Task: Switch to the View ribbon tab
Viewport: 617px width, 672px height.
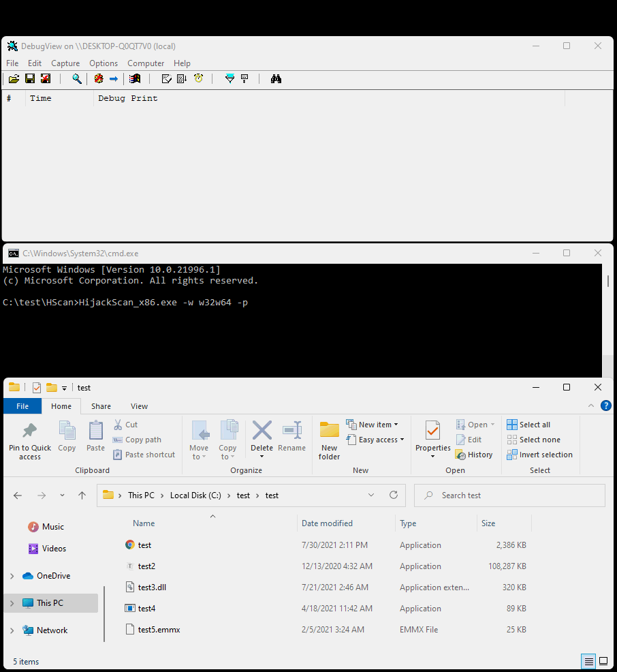Action: click(x=139, y=406)
